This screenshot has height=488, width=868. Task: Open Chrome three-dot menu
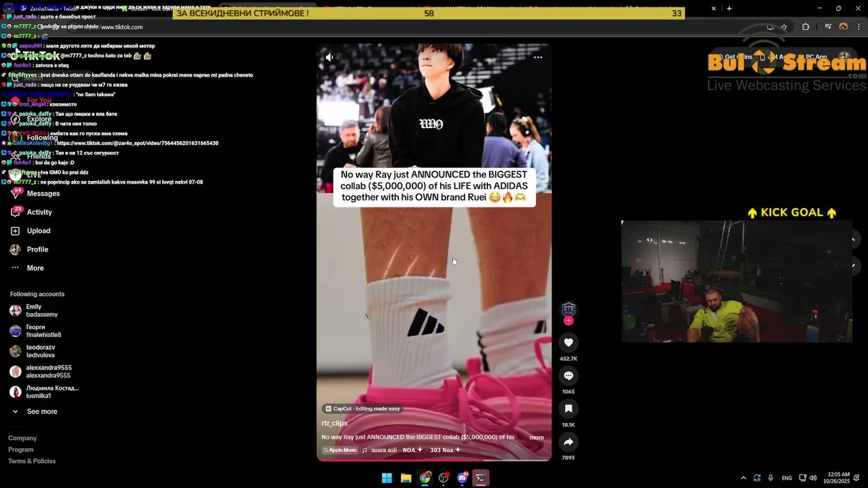[859, 27]
